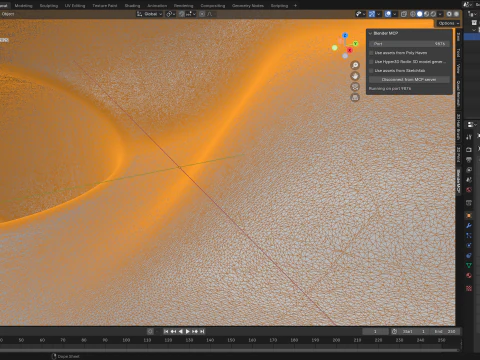This screenshot has height=360, width=480.
Task: Add a new workspace with plus icon
Action: click(295, 6)
